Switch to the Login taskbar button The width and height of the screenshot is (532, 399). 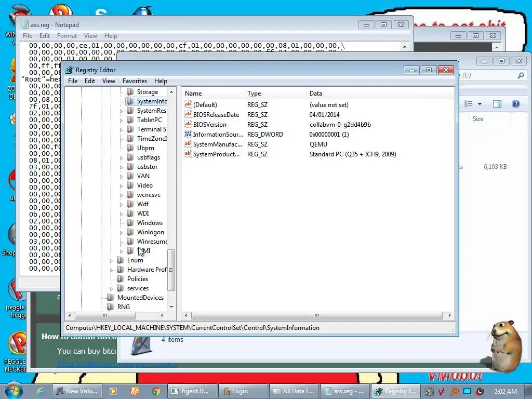point(243,391)
